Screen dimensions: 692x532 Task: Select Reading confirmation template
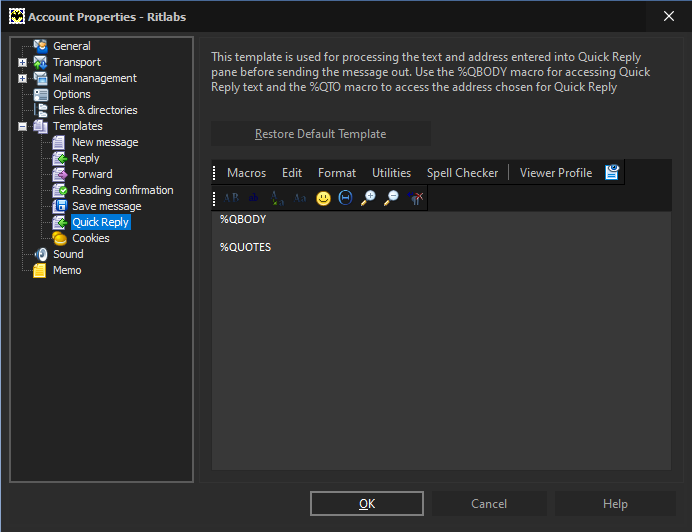tap(123, 190)
